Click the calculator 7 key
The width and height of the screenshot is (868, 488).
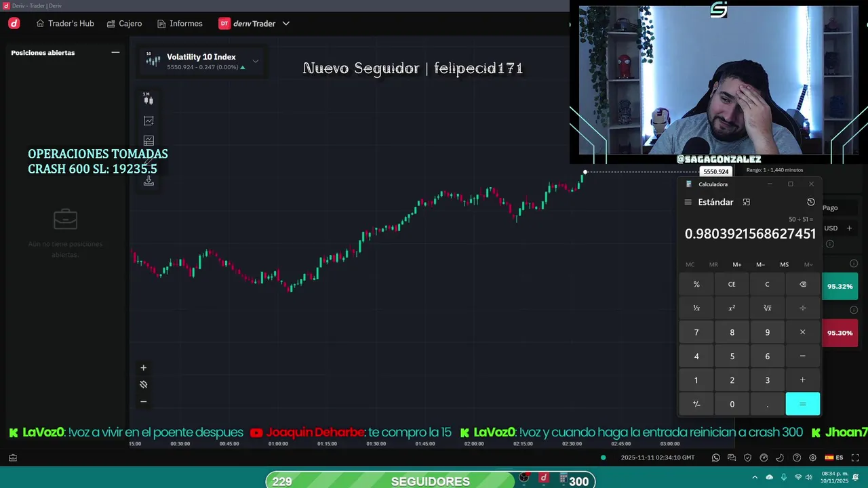tap(696, 332)
